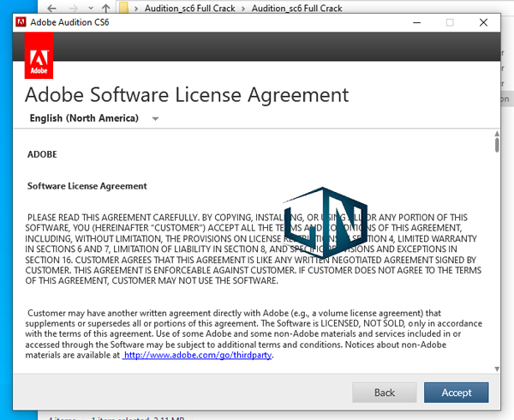514x420 pixels.
Task: Click the Adobe Audition CS6 title bar icon
Action: (x=21, y=22)
